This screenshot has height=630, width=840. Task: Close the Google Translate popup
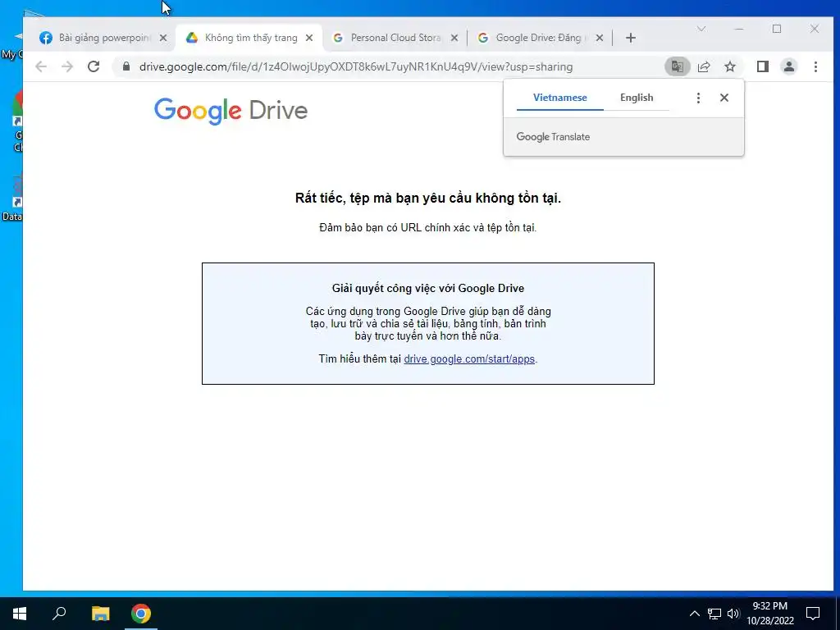724,98
